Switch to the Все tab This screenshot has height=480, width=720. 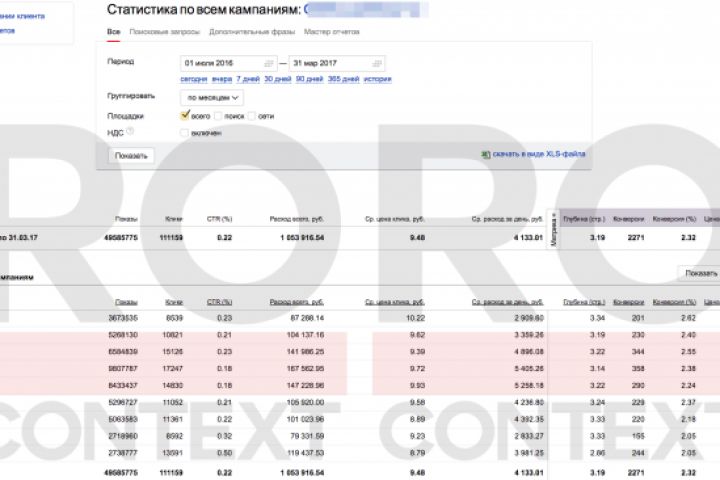point(113,32)
